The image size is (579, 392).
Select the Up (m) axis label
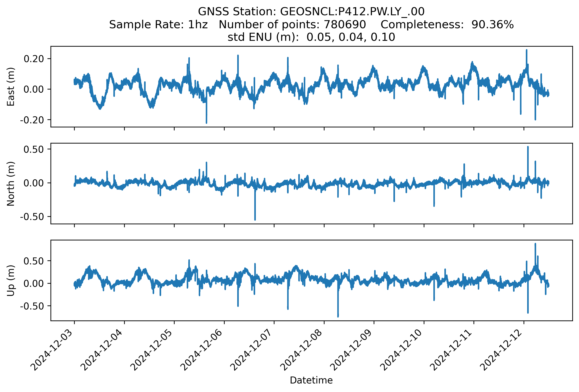pos(11,281)
